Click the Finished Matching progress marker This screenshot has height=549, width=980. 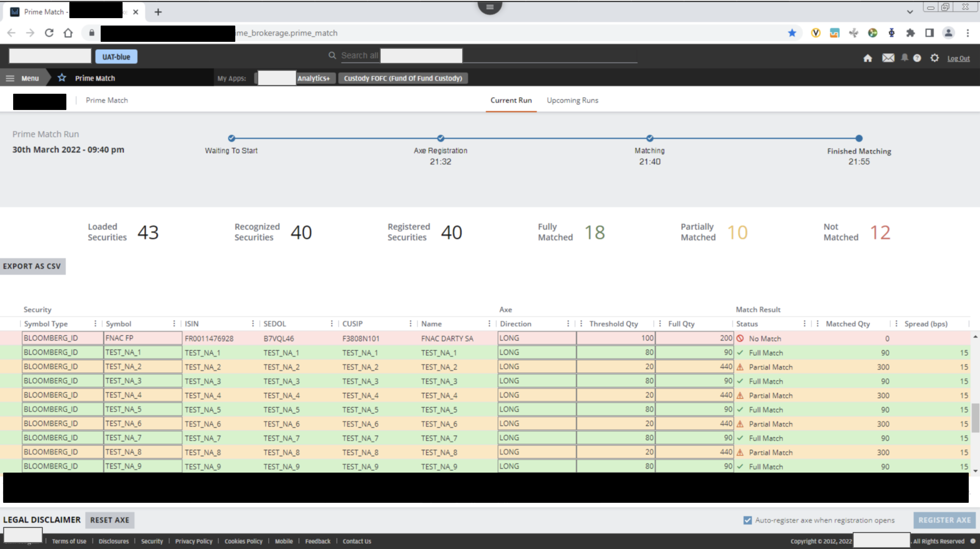(859, 139)
